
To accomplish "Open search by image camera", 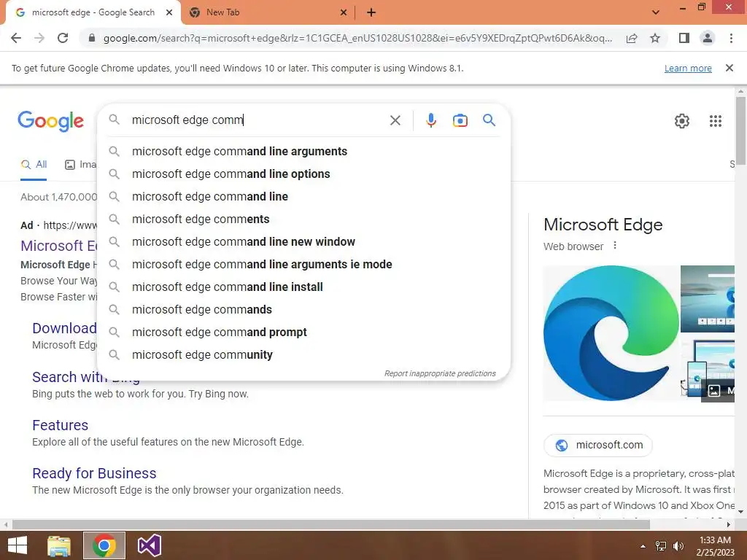I will coord(460,120).
